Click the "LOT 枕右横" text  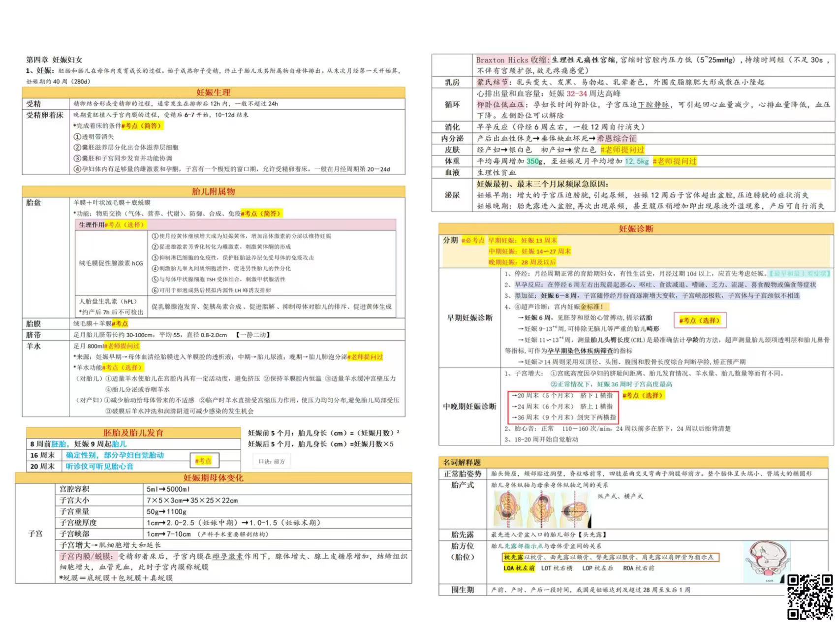click(x=557, y=568)
